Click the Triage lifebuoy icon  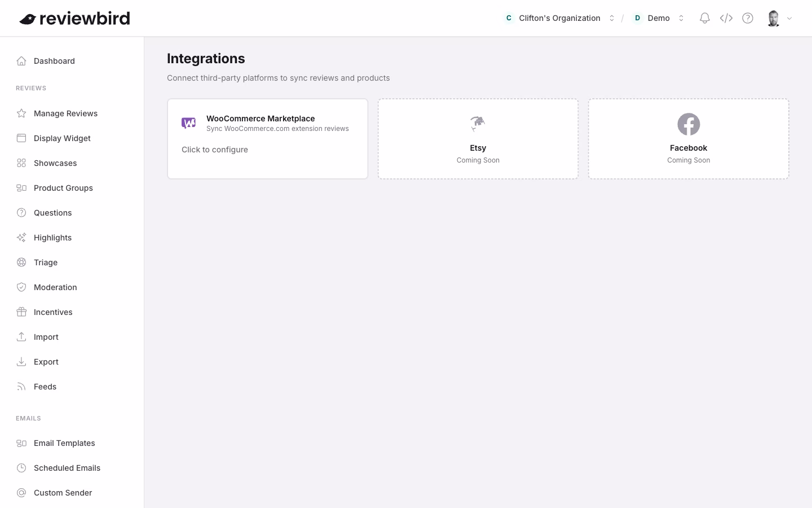pyautogui.click(x=21, y=262)
